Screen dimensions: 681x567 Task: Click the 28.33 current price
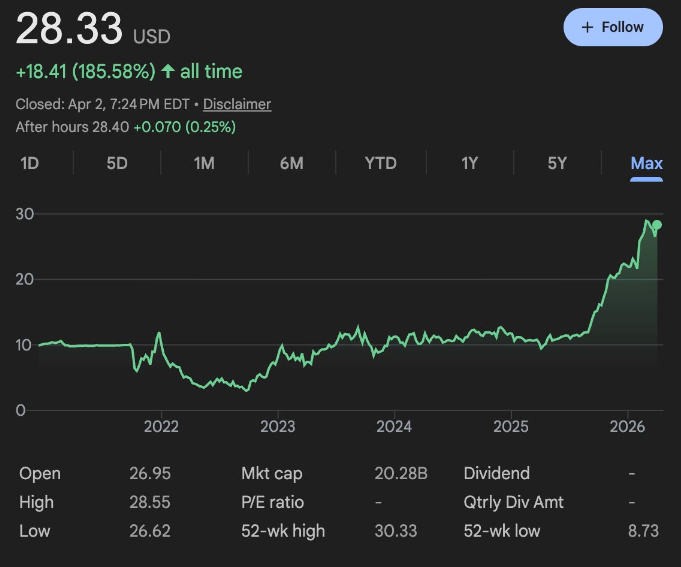(69, 29)
